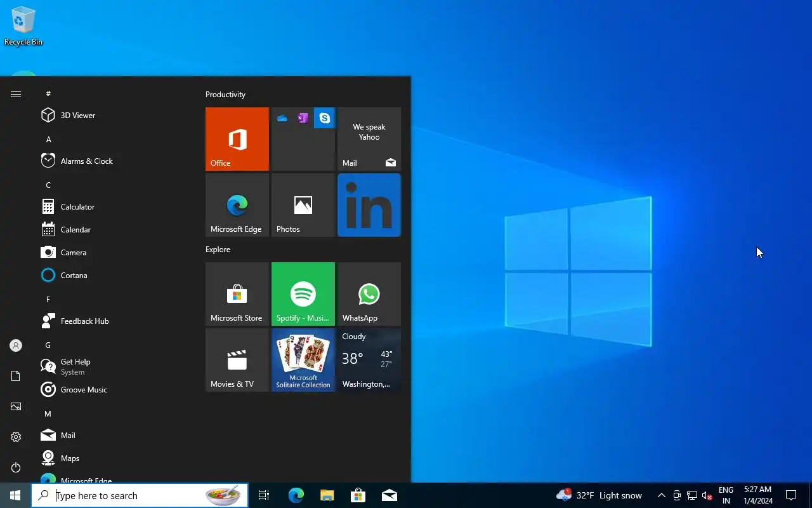Open the WhatsApp tile
The height and width of the screenshot is (508, 812).
tap(369, 294)
